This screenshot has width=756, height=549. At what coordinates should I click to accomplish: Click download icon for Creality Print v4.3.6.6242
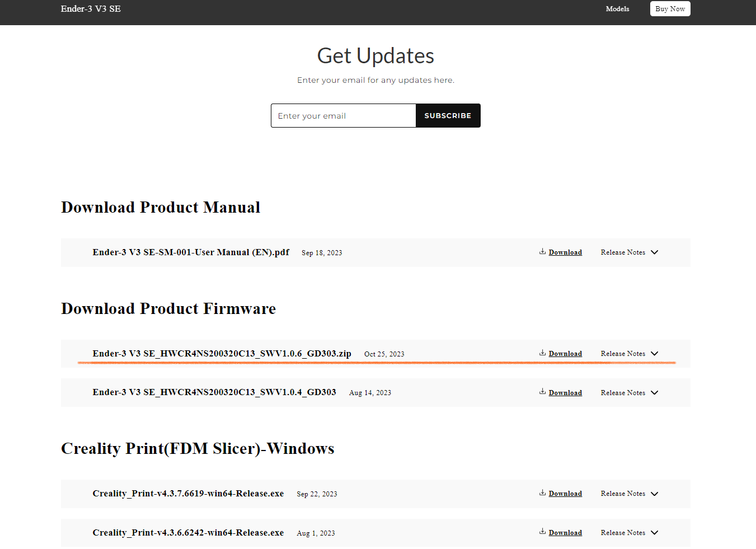[x=542, y=532]
